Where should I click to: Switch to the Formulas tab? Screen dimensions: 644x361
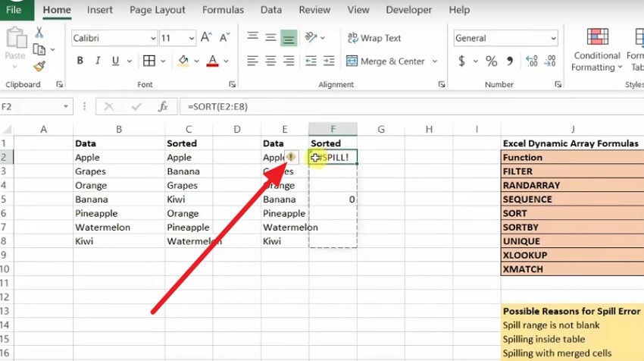[223, 10]
